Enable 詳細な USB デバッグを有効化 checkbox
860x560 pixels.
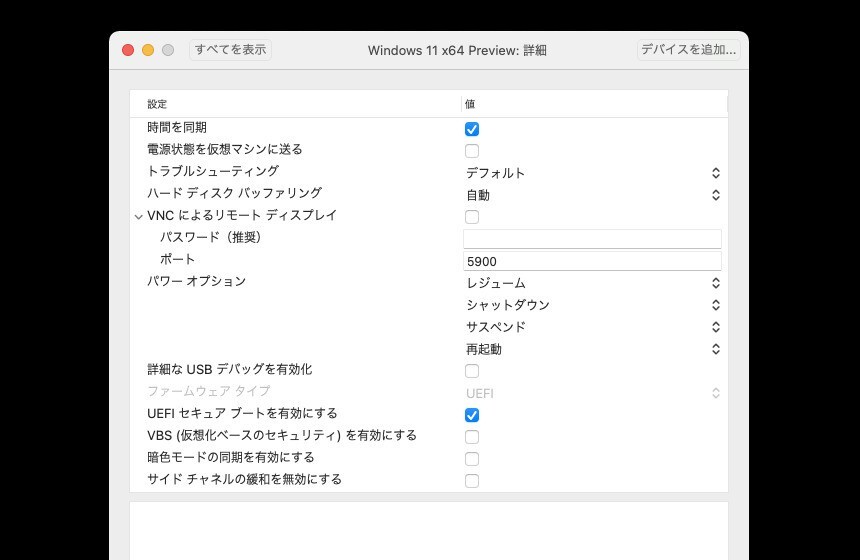coord(472,371)
